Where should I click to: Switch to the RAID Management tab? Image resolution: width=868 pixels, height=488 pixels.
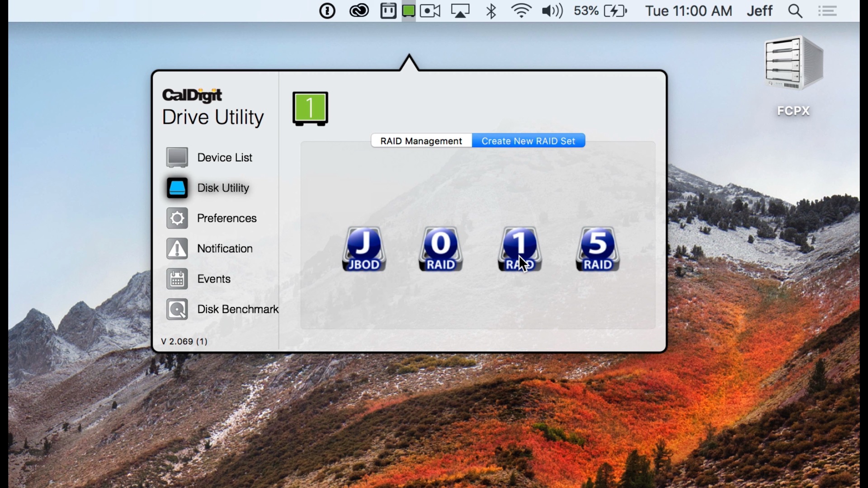point(421,141)
